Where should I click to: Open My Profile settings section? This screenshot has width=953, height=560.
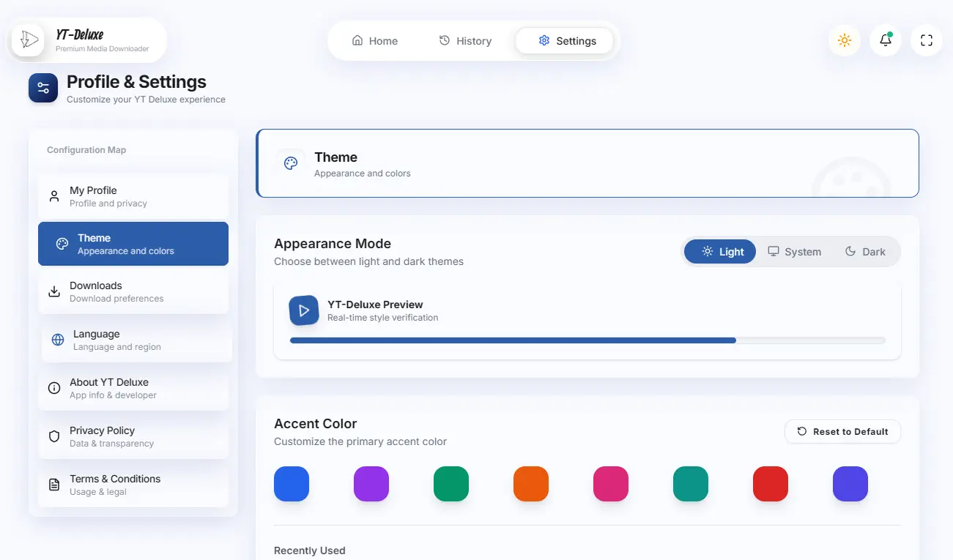[133, 196]
